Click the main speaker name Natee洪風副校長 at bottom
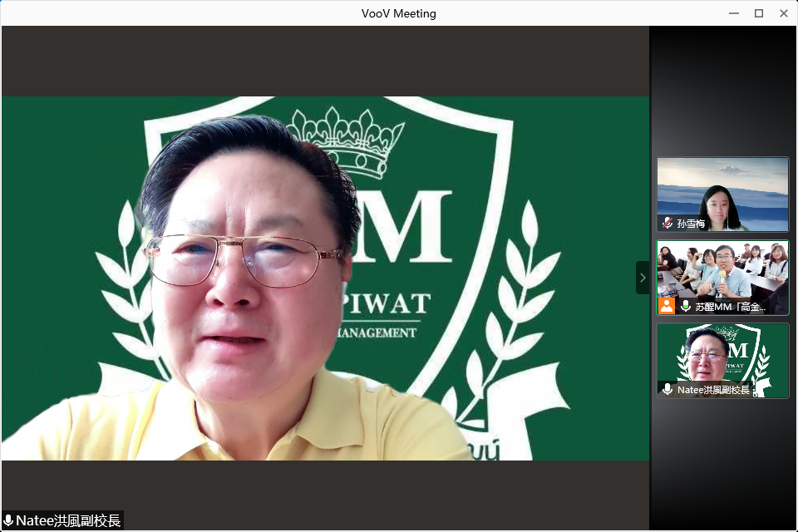The image size is (798, 532). 68,520
